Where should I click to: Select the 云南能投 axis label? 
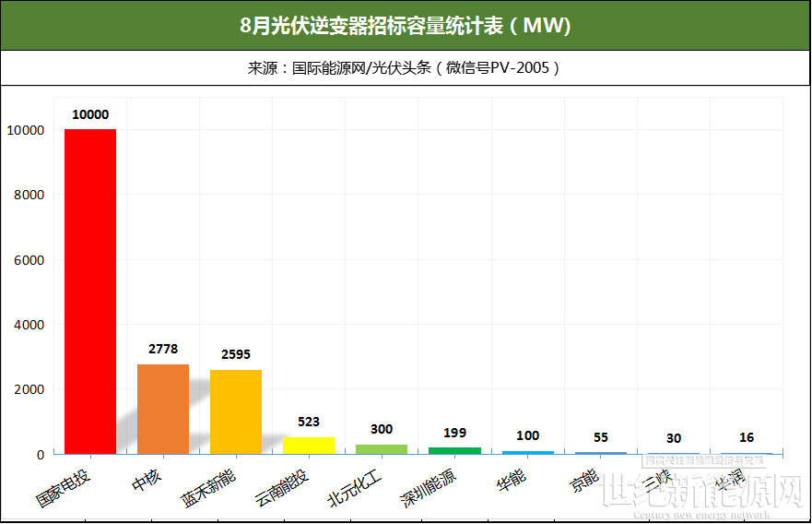(x=281, y=488)
